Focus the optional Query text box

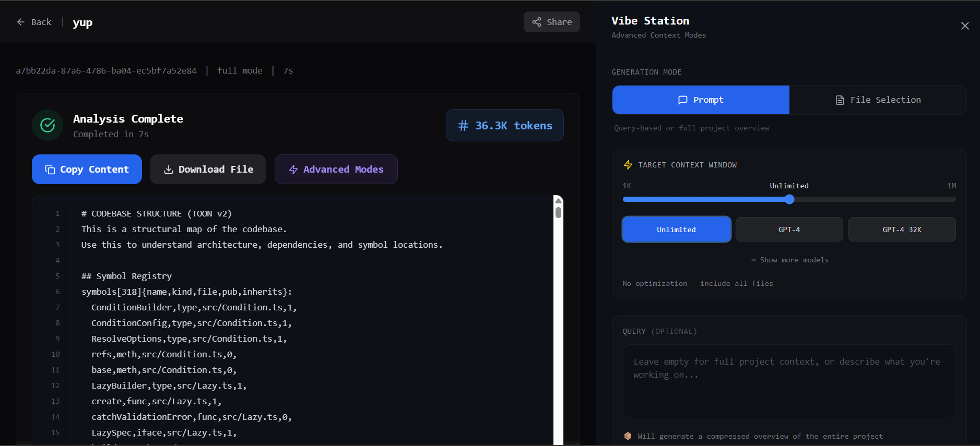(x=789, y=381)
